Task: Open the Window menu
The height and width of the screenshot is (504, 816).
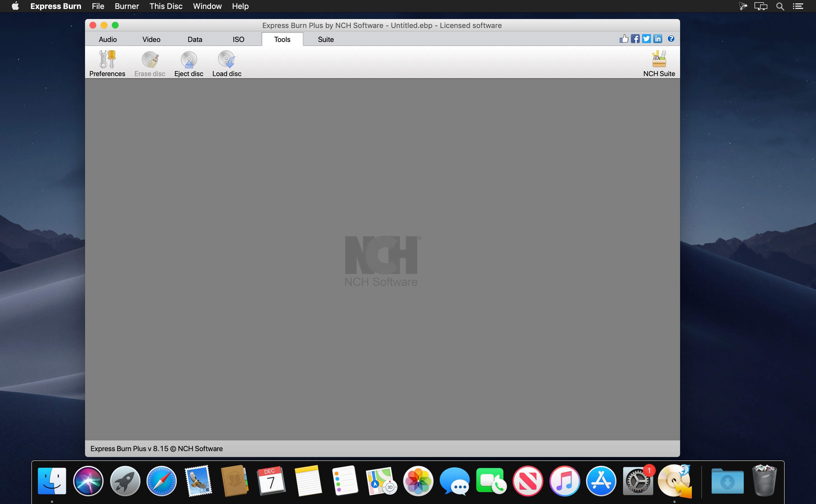Action: tap(207, 6)
